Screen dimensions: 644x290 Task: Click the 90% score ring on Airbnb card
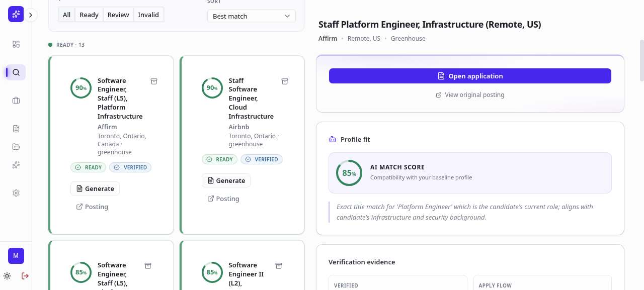tap(212, 88)
